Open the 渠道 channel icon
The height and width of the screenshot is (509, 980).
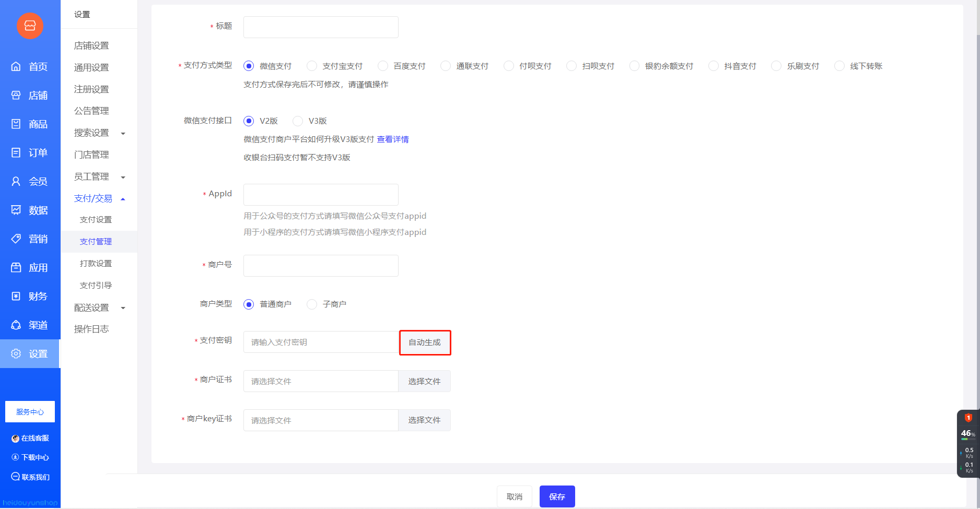(16, 325)
